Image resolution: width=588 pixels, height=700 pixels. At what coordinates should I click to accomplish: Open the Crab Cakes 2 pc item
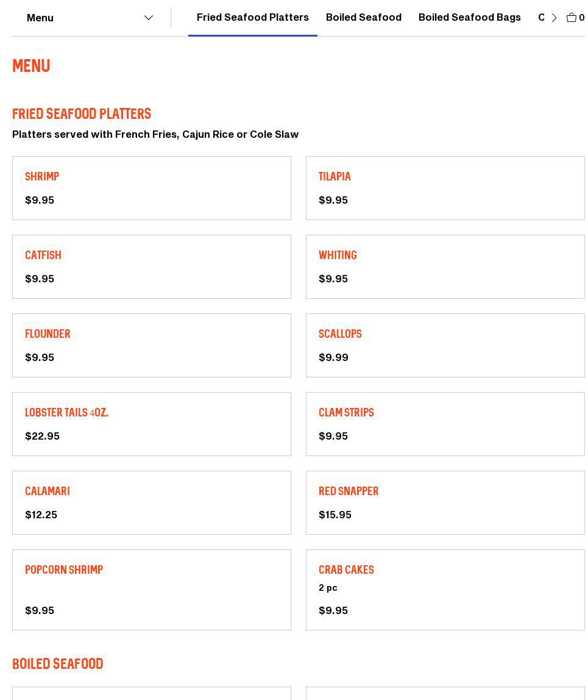pyautogui.click(x=445, y=590)
